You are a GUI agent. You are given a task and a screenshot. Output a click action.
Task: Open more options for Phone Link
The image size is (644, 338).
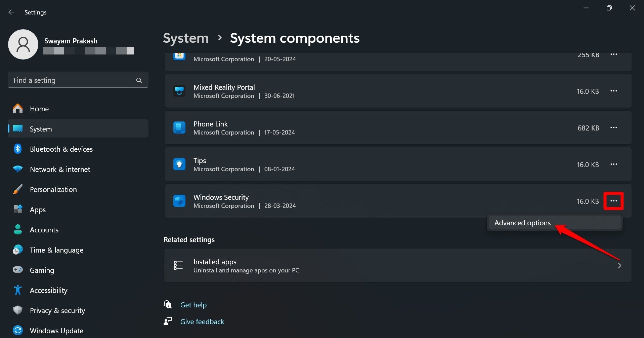tap(613, 128)
